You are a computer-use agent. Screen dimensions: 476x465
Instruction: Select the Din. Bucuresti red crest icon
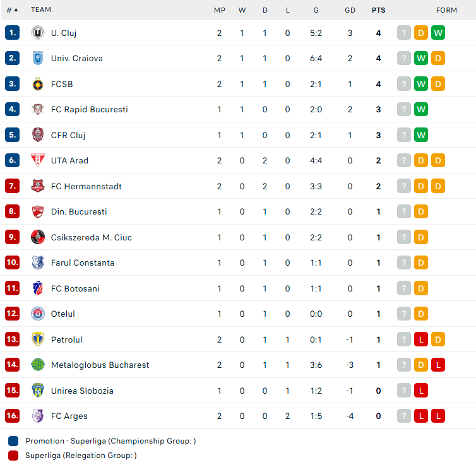38,212
